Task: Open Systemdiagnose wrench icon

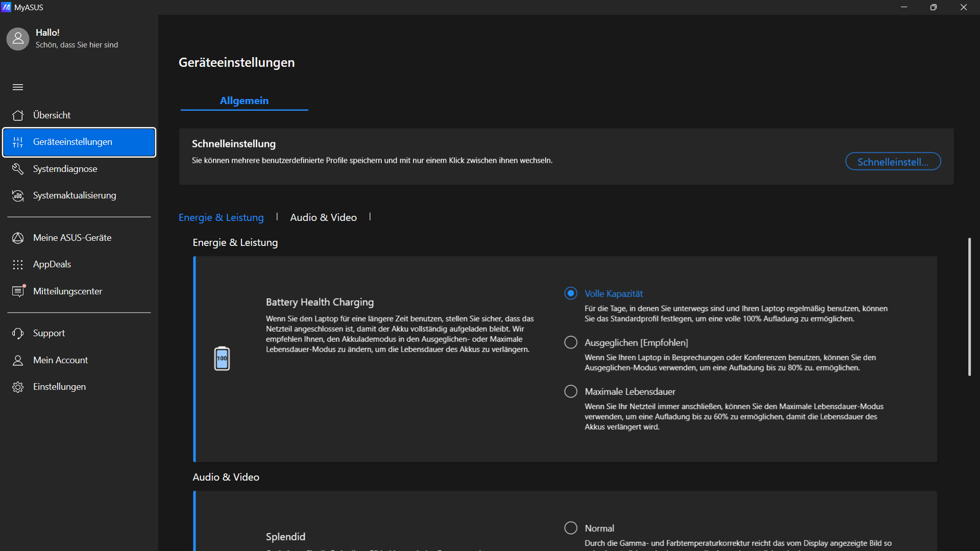Action: tap(18, 169)
